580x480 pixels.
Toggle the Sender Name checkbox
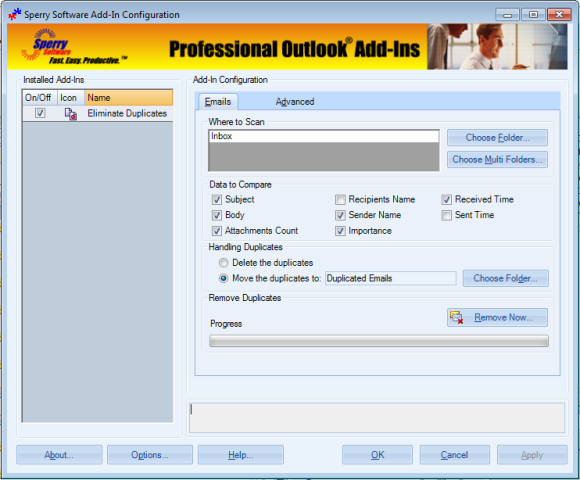pyautogui.click(x=340, y=215)
